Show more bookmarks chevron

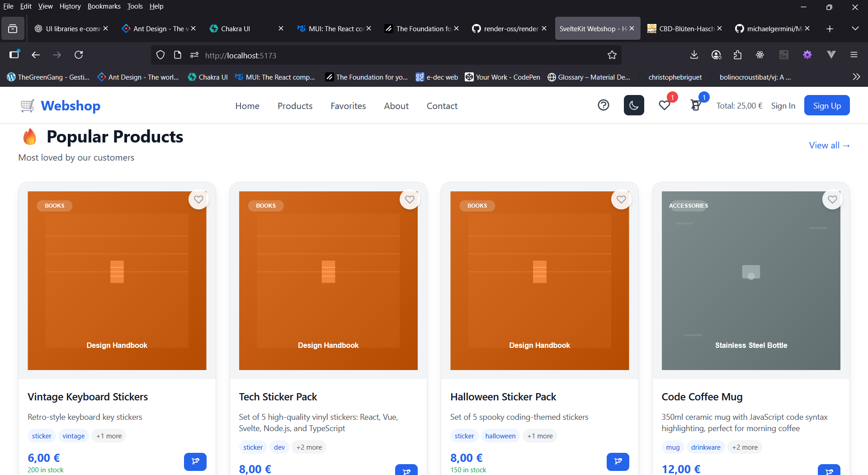(x=856, y=77)
